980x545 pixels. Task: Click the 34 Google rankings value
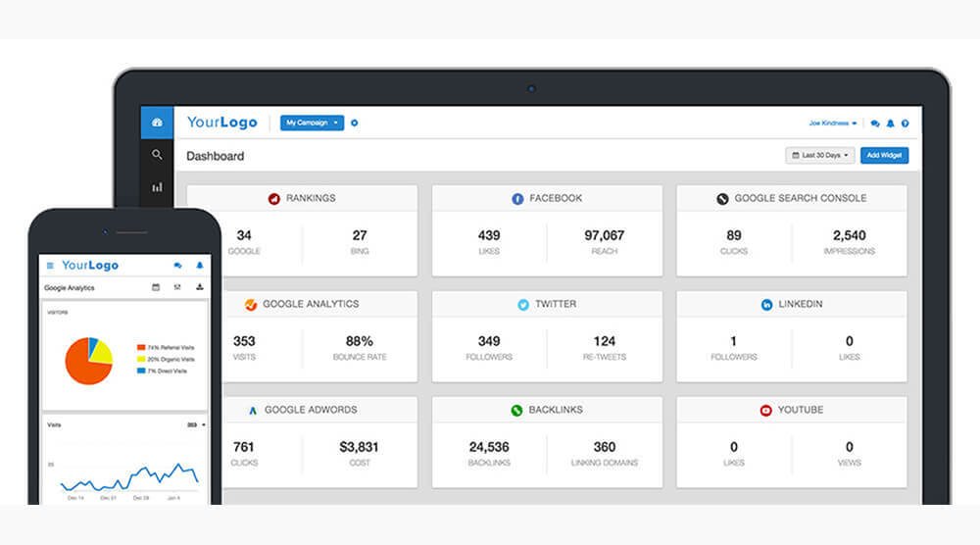(x=244, y=235)
